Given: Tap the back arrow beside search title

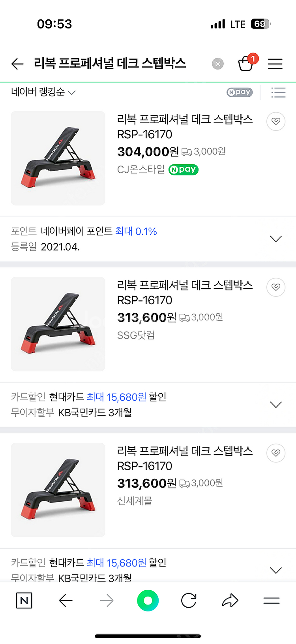Looking at the screenshot, I should click(x=18, y=64).
